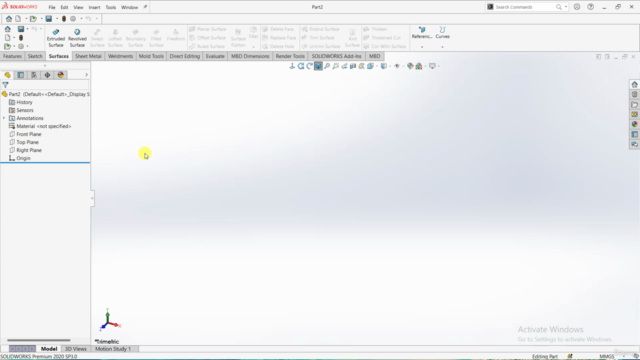The image size is (640, 360).
Task: Open DimXpertManager tab icon
Action: 47,75
